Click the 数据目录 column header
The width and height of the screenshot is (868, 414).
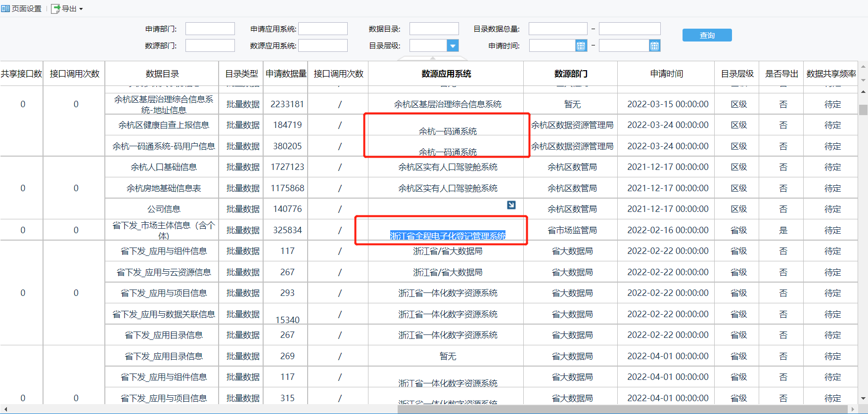coord(162,74)
